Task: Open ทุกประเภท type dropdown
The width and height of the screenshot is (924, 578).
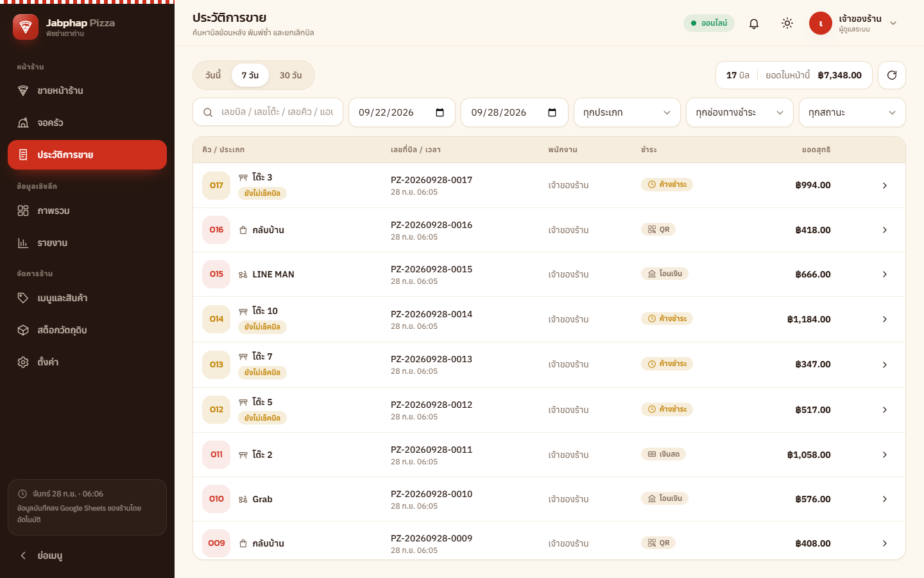Action: pos(627,112)
